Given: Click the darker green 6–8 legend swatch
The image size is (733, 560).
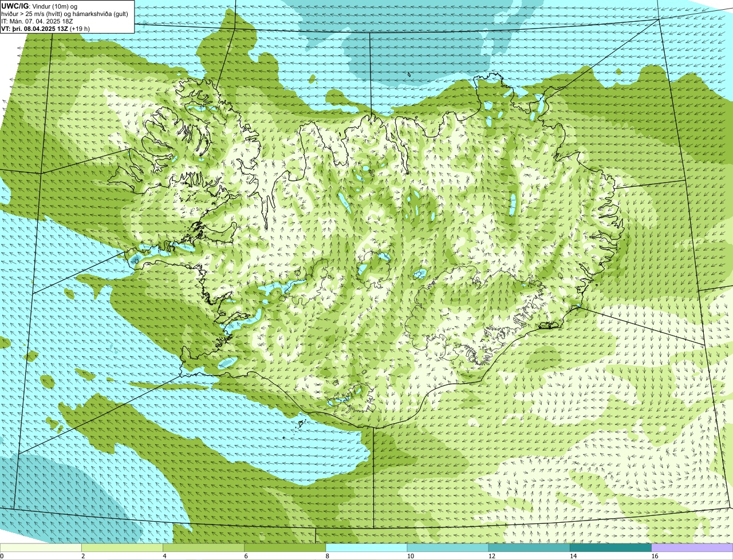Looking at the screenshot, I should tap(285, 547).
